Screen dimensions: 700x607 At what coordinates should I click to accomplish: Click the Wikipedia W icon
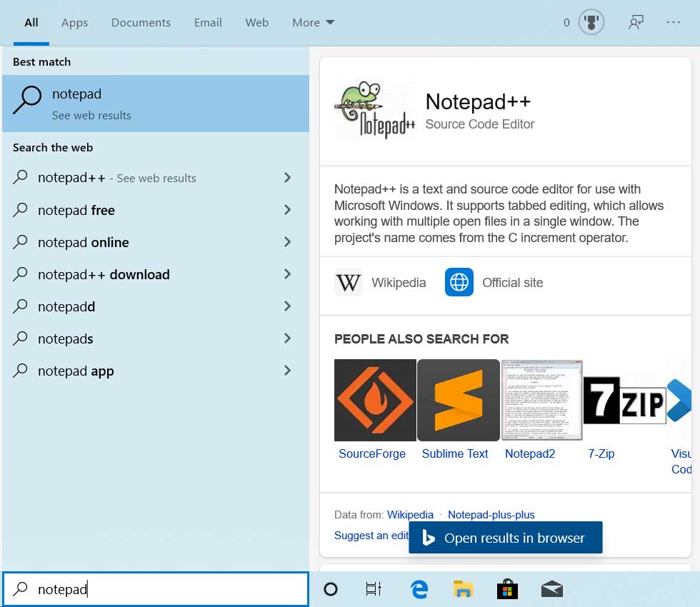[x=349, y=282]
